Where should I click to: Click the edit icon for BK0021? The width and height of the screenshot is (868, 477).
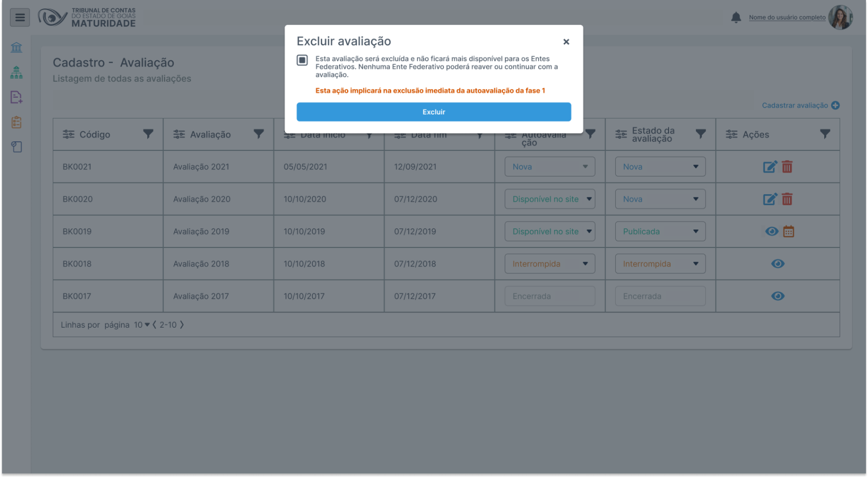coord(770,167)
